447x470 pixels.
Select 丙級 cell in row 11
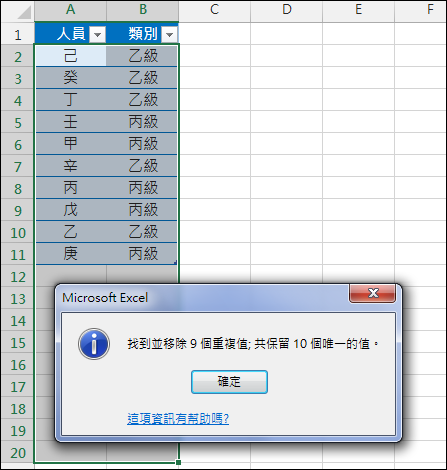[142, 254]
